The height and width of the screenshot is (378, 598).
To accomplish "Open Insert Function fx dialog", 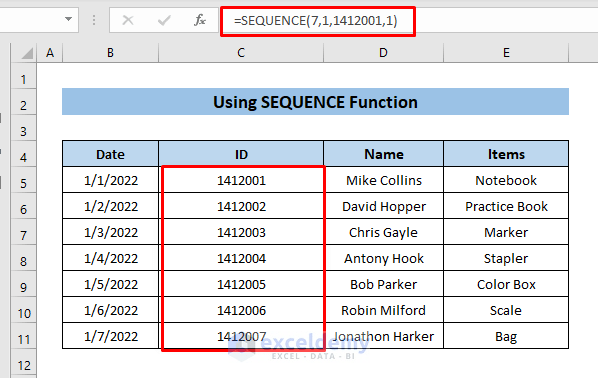I will pyautogui.click(x=200, y=20).
